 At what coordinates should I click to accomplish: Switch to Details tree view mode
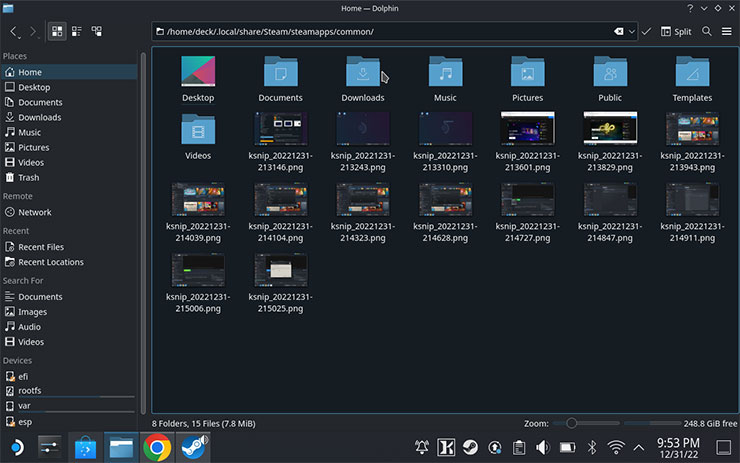97,32
